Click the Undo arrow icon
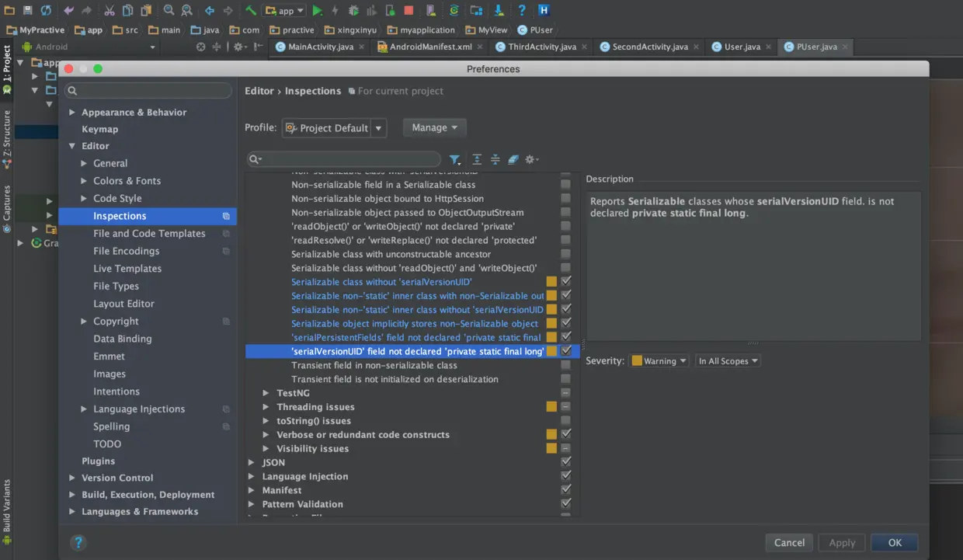Viewport: 963px width, 560px height. pos(69,10)
